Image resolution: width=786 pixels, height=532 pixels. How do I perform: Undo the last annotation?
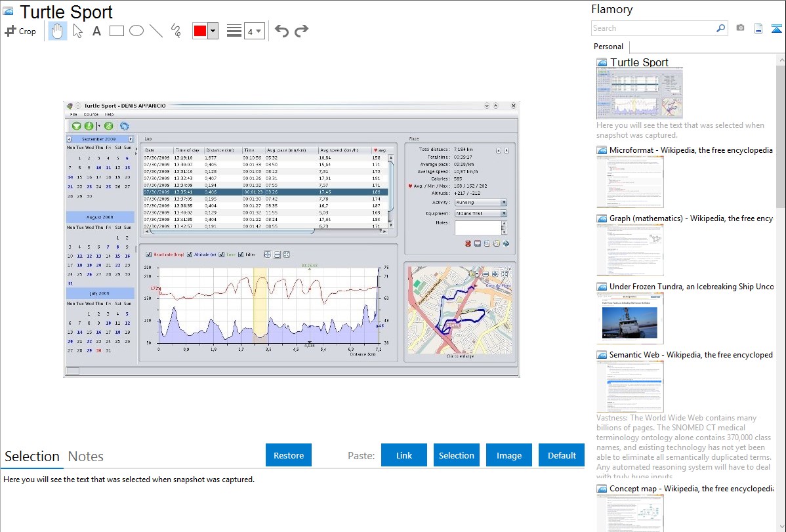[281, 31]
